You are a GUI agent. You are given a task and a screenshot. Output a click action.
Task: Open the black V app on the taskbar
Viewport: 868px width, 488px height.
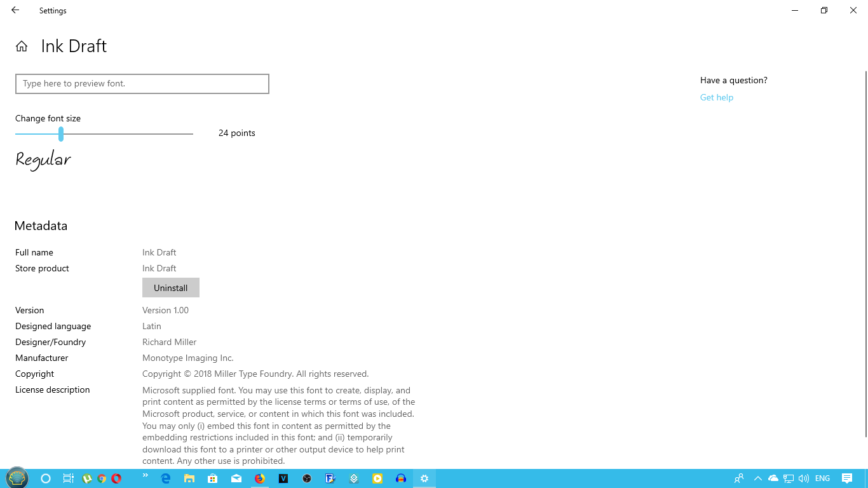coord(283,478)
